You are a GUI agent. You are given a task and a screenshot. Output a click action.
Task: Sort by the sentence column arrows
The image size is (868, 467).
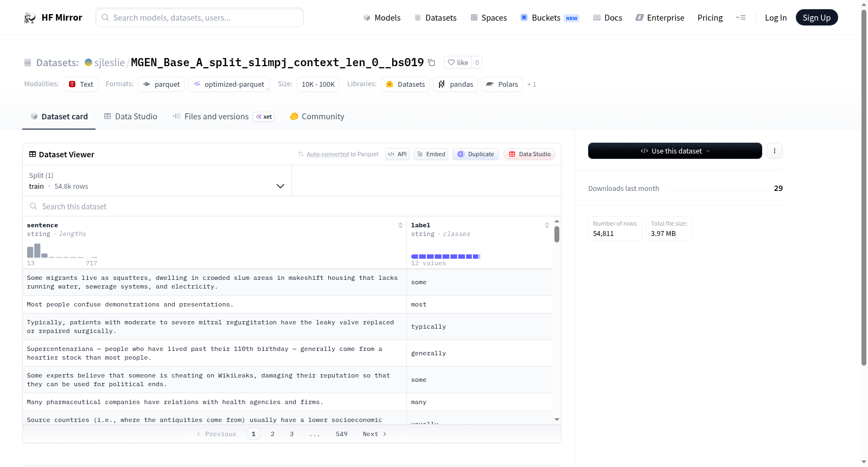[x=400, y=225]
